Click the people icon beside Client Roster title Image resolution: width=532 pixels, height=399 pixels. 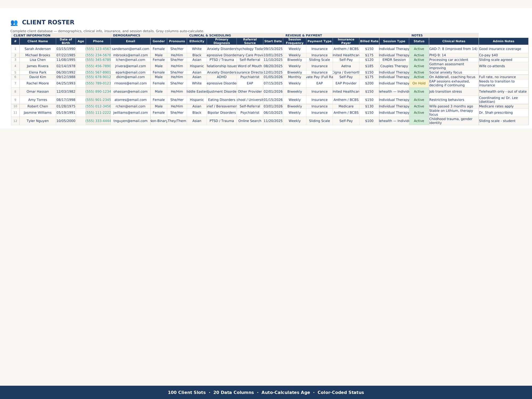[x=14, y=23]
